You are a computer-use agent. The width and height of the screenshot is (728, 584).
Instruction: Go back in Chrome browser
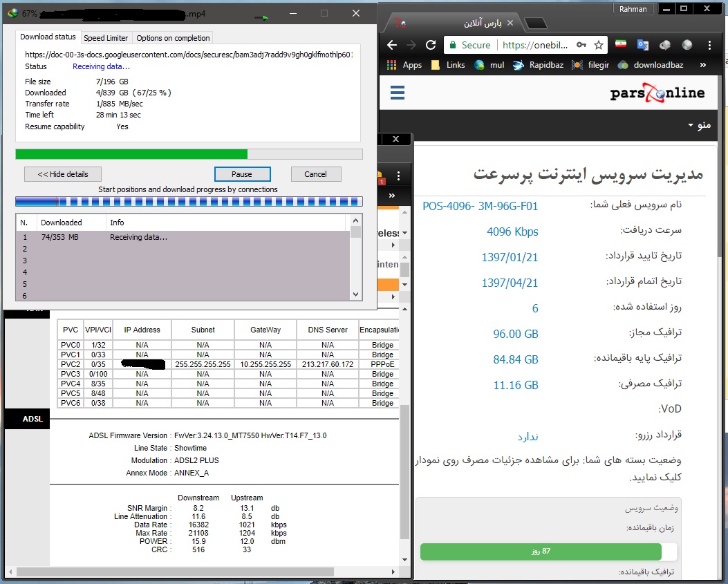[392, 45]
